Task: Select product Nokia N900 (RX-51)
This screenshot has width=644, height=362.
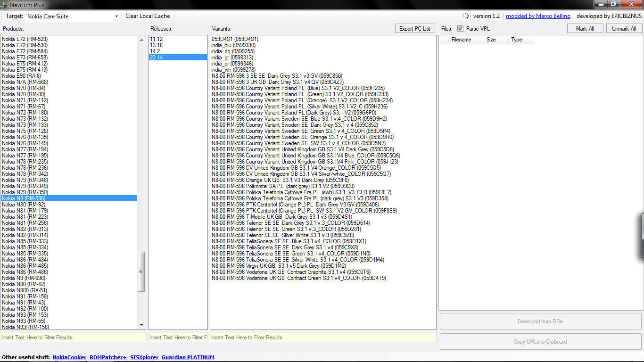Action: pyautogui.click(x=69, y=290)
